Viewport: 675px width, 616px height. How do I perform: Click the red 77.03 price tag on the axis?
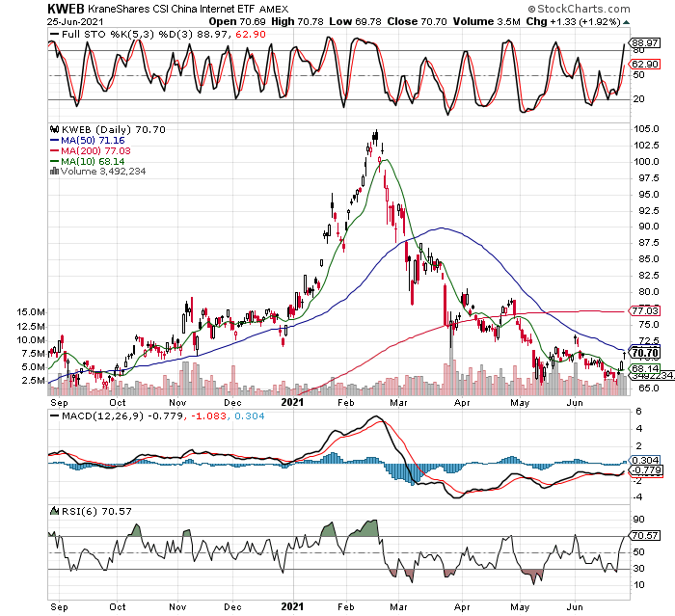tap(644, 310)
